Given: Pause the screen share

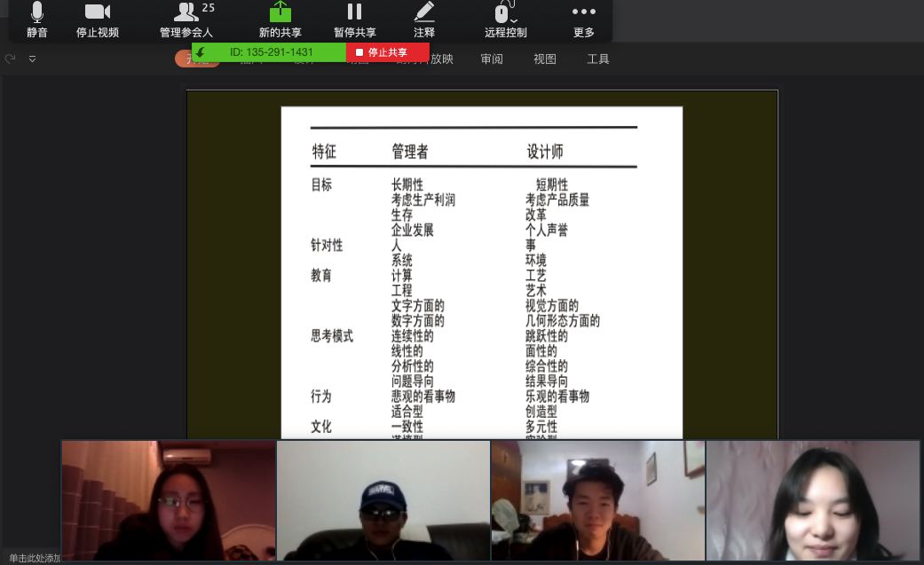Looking at the screenshot, I should [x=354, y=20].
